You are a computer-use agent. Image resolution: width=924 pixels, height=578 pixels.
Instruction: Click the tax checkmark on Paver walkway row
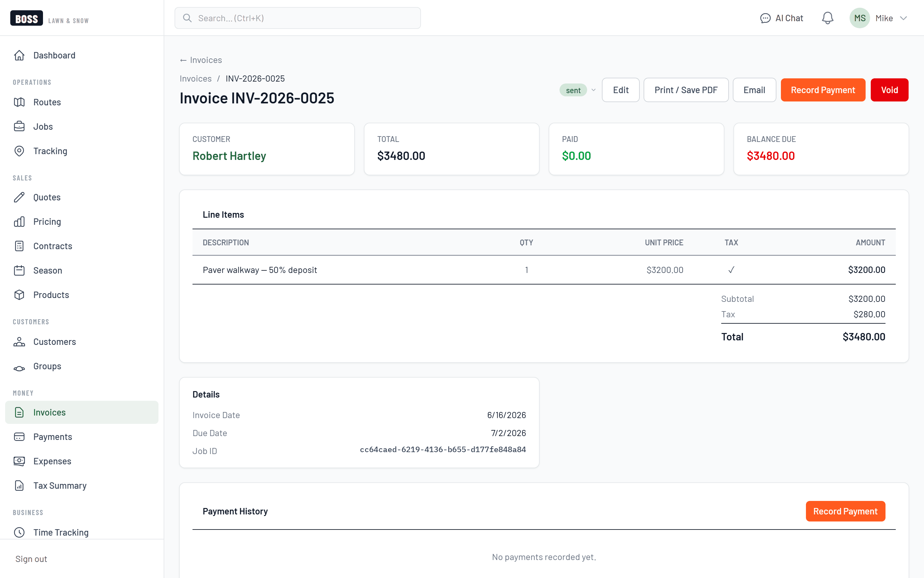pyautogui.click(x=731, y=270)
